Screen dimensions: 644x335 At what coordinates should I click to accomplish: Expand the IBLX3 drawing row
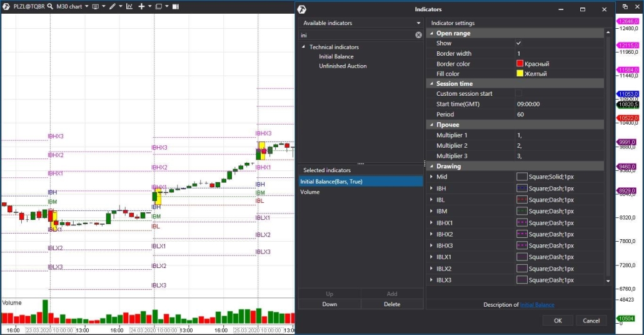click(x=431, y=280)
